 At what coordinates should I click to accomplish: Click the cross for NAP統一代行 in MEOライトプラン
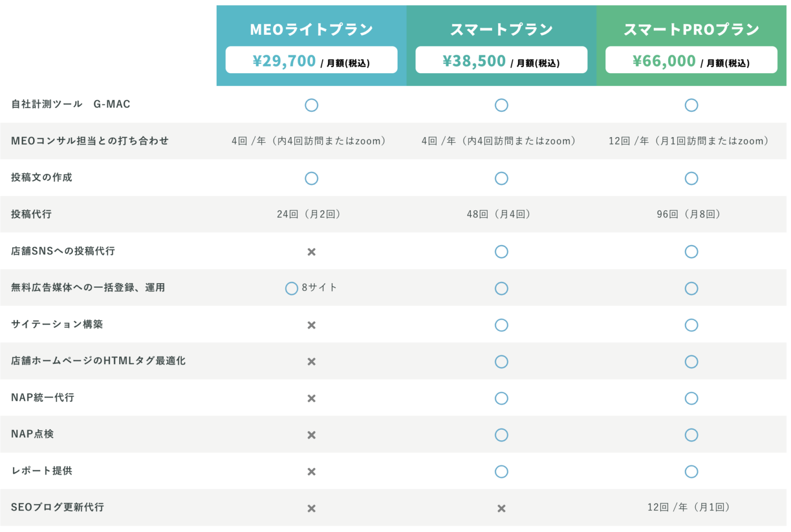coord(312,399)
